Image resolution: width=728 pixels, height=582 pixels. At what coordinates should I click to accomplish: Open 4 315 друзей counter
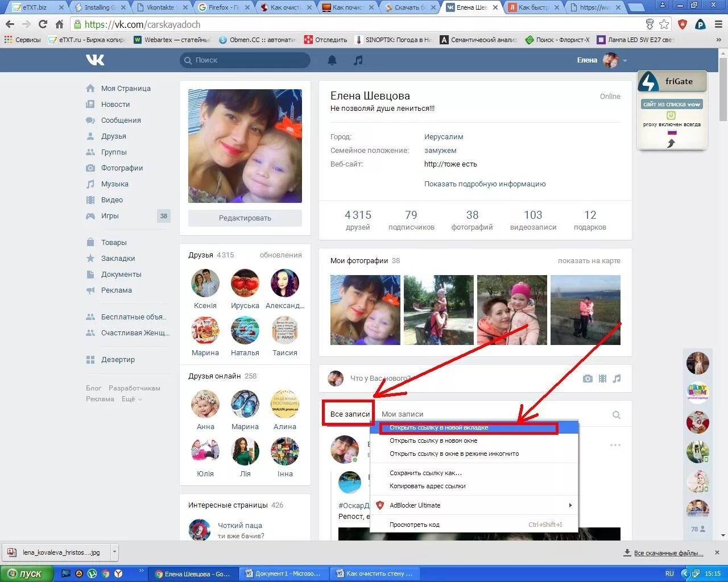(x=358, y=220)
